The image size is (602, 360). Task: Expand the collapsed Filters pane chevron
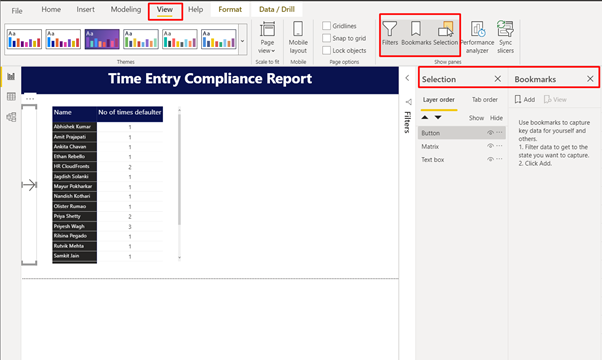point(407,78)
